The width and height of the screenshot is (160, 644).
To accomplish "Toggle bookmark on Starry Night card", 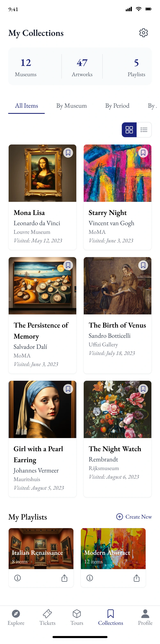I will 143,153.
